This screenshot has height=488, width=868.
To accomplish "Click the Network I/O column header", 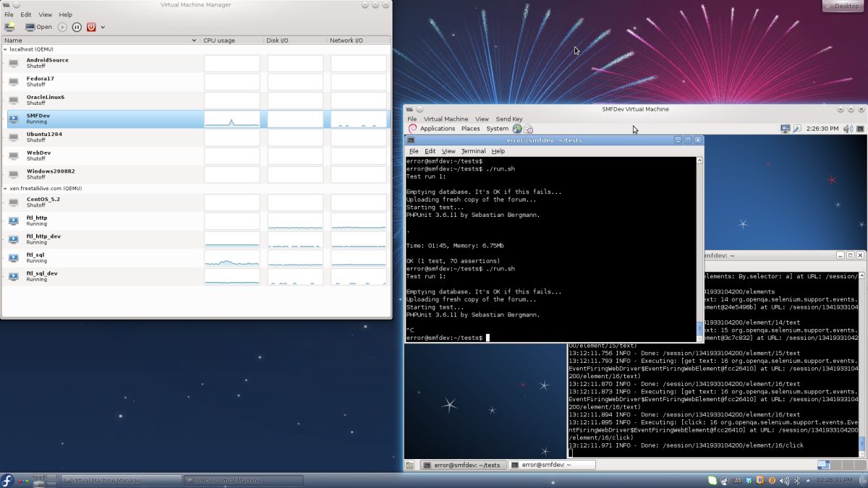I will click(x=358, y=40).
